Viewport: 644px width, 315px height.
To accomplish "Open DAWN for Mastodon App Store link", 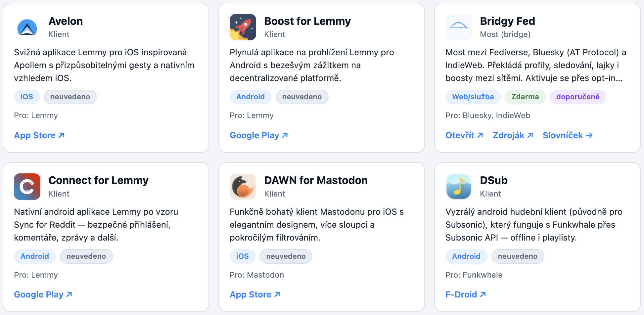I will click(x=255, y=294).
